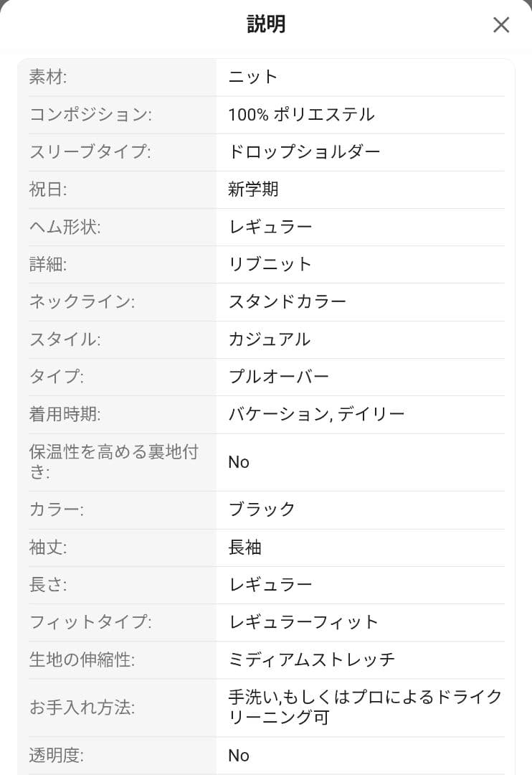The height and width of the screenshot is (775, 532).
Task: Select the ドロップショルダー sleeve type value
Action: point(304,152)
